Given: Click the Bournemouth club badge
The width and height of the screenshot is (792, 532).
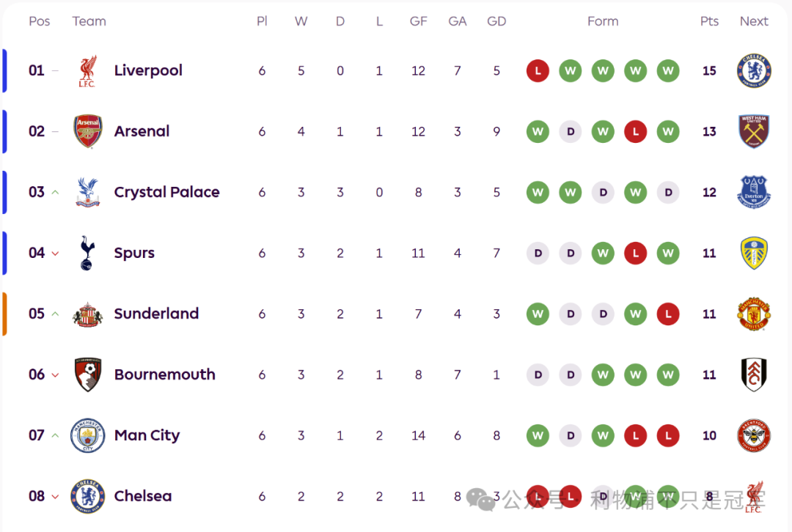Looking at the screenshot, I should (x=88, y=375).
